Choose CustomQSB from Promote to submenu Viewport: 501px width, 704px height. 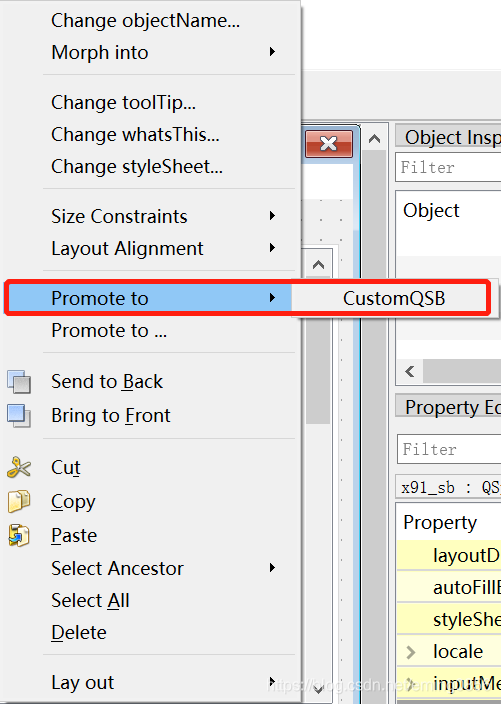click(x=394, y=299)
